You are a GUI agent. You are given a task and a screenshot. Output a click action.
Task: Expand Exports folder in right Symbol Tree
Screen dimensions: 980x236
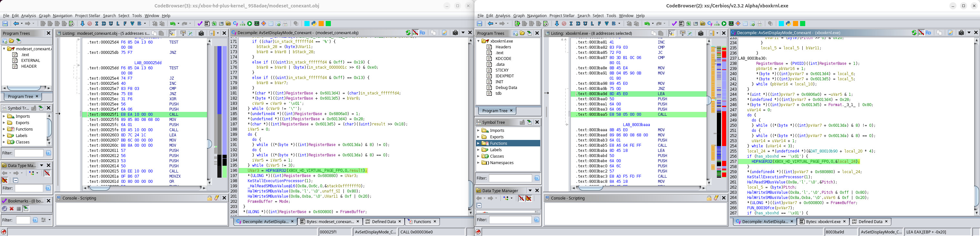click(x=479, y=137)
